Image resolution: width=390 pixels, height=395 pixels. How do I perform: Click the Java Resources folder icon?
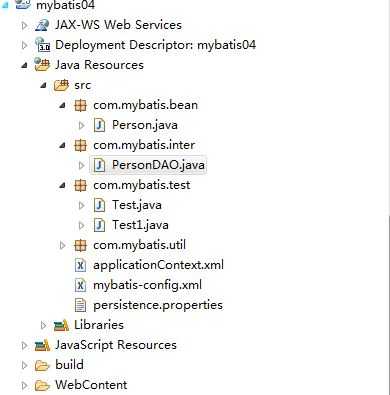pyautogui.click(x=42, y=65)
